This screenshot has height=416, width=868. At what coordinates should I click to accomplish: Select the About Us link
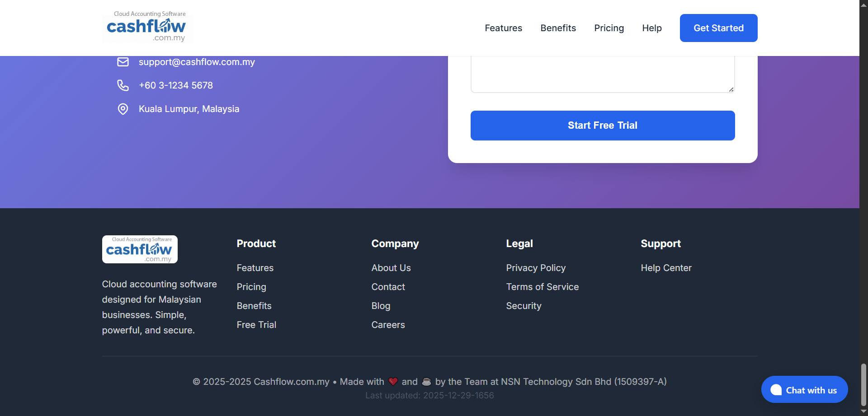point(391,267)
